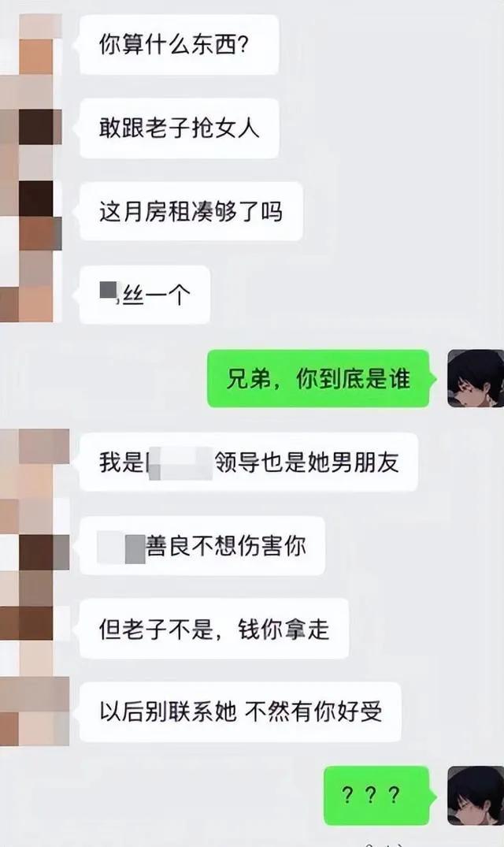Select the message bubble 你算什么东西?
Image resolution: width=504 pixels, height=847 pixels.
[179, 44]
